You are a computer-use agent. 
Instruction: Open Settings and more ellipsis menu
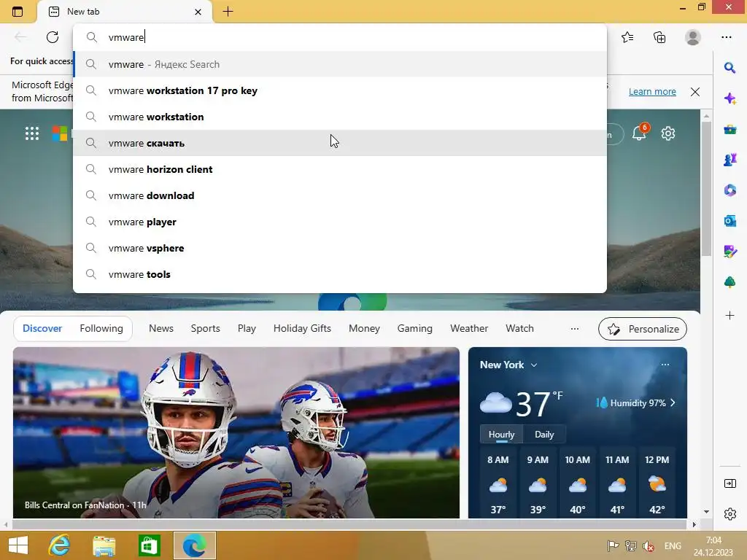pos(726,37)
